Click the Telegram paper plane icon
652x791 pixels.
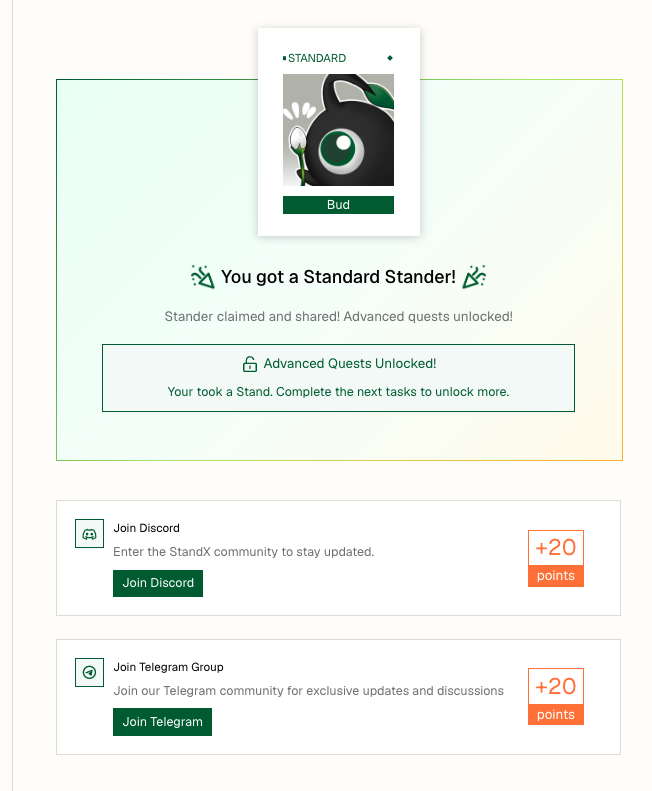coord(89,673)
